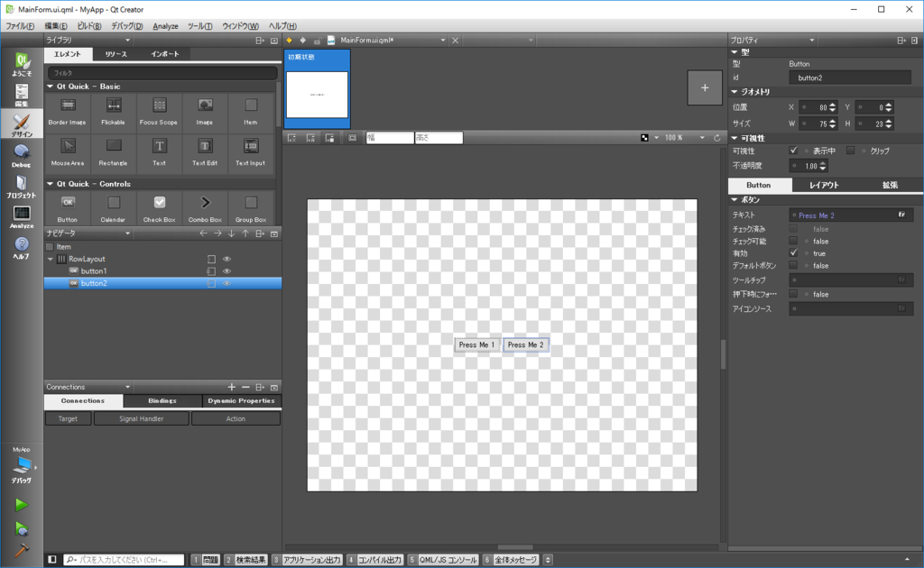
Task: Switch to Layout properties tab
Action: coord(824,185)
